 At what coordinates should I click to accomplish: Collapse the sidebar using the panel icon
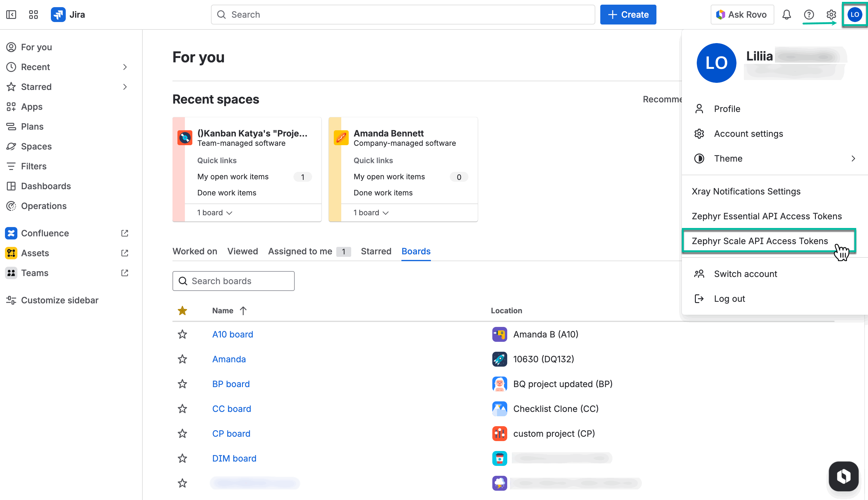(x=11, y=14)
